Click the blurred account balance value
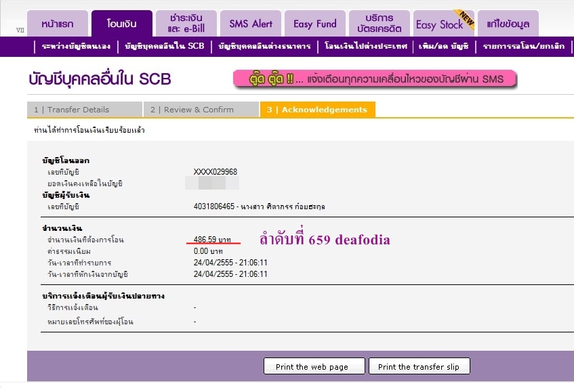 212,183
